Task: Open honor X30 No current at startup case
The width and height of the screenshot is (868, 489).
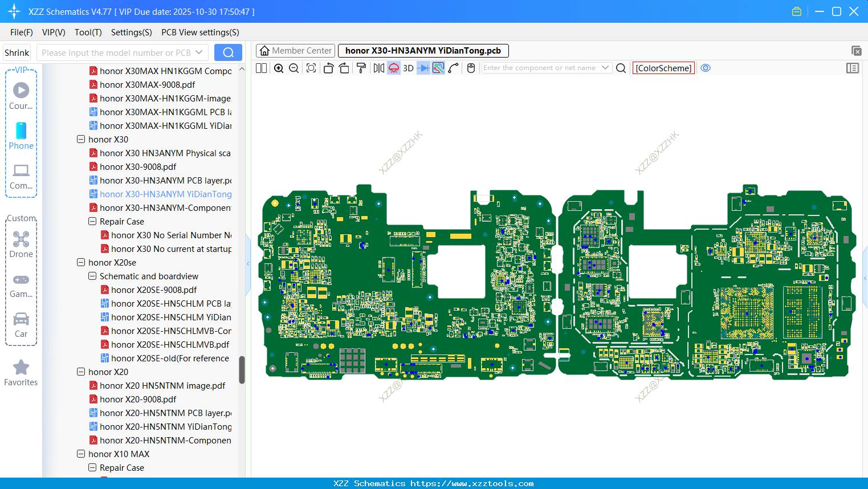Action: tap(166, 248)
